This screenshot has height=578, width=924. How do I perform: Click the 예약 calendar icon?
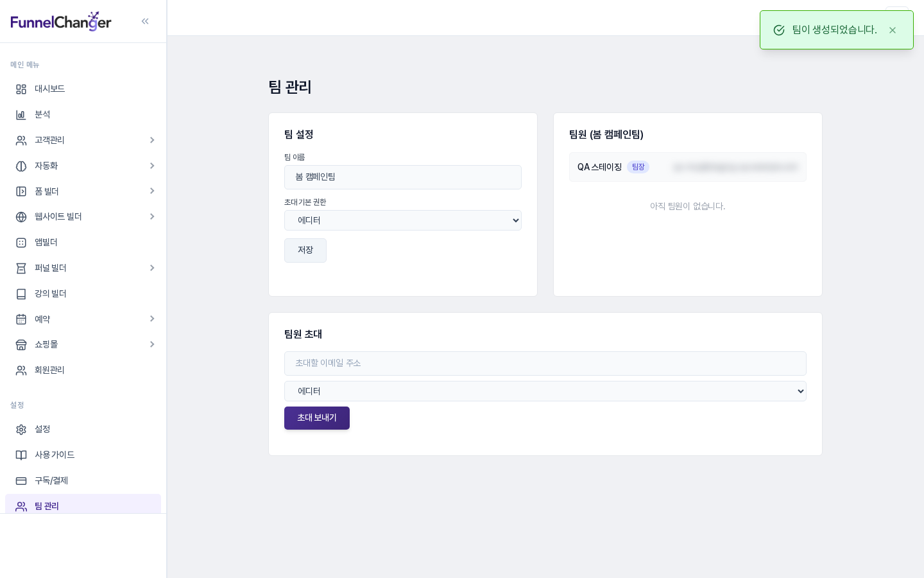pos(21,319)
